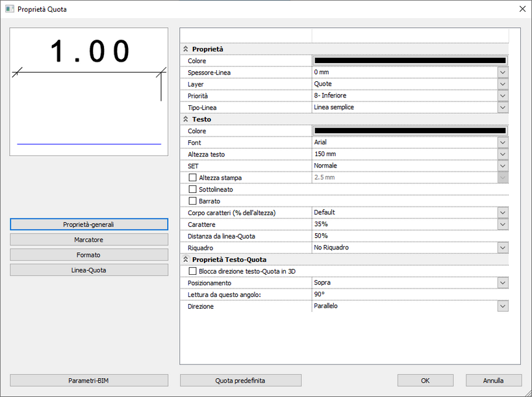Open the Font dropdown set to Arial
The image size is (532, 397).
tap(503, 142)
